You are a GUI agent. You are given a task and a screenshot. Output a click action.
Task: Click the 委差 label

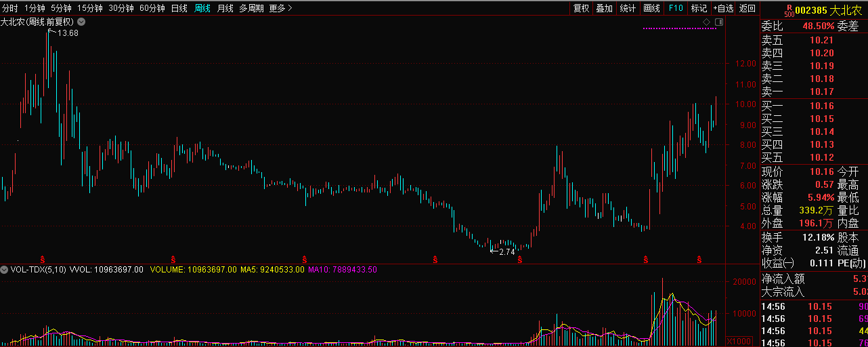848,26
